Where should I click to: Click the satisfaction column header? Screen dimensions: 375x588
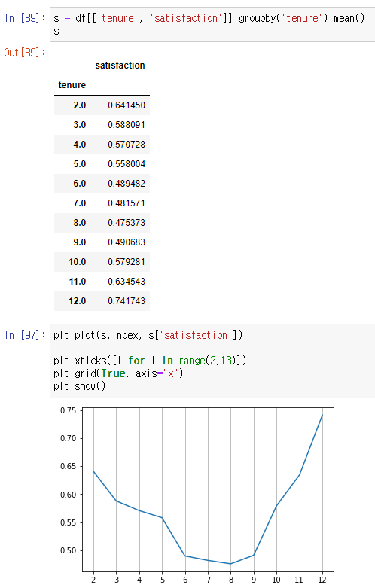[120, 66]
